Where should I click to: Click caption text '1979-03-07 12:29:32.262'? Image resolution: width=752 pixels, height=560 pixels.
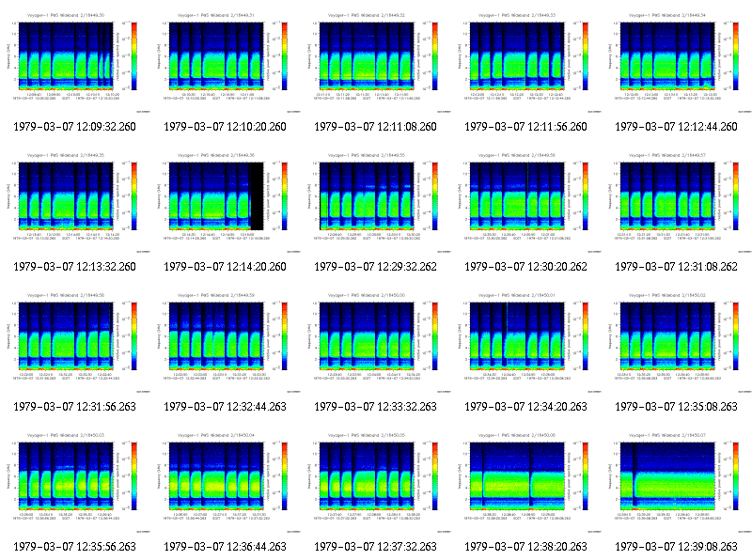375,267
